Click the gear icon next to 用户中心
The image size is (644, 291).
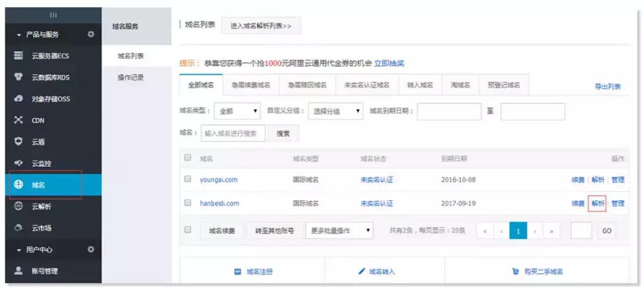[91, 249]
